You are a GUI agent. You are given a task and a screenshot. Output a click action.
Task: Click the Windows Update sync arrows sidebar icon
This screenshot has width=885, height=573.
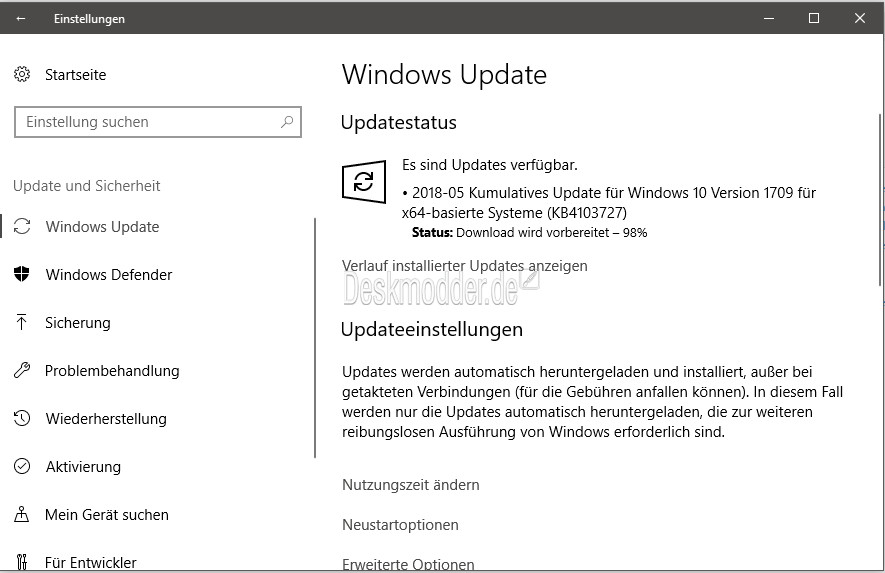(22, 226)
